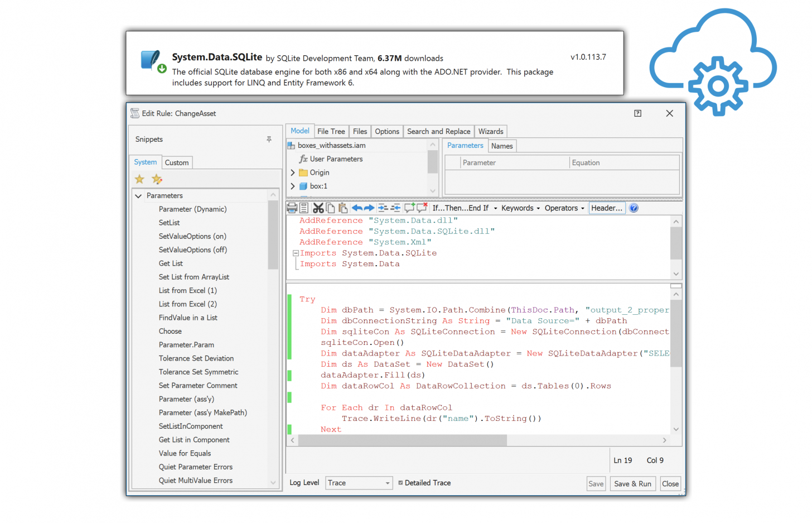
Task: Open the Log Level Trace combo box
Action: pyautogui.click(x=359, y=483)
